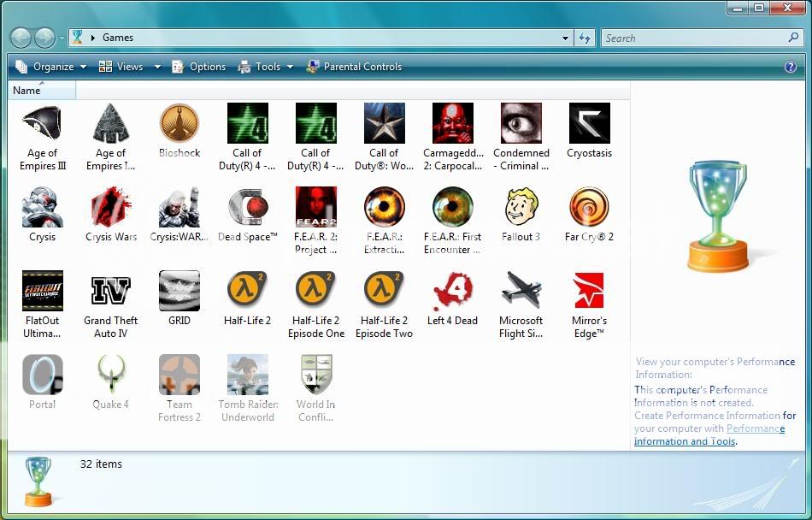
Task: Select the World In Conflict shield icon
Action: tap(316, 375)
